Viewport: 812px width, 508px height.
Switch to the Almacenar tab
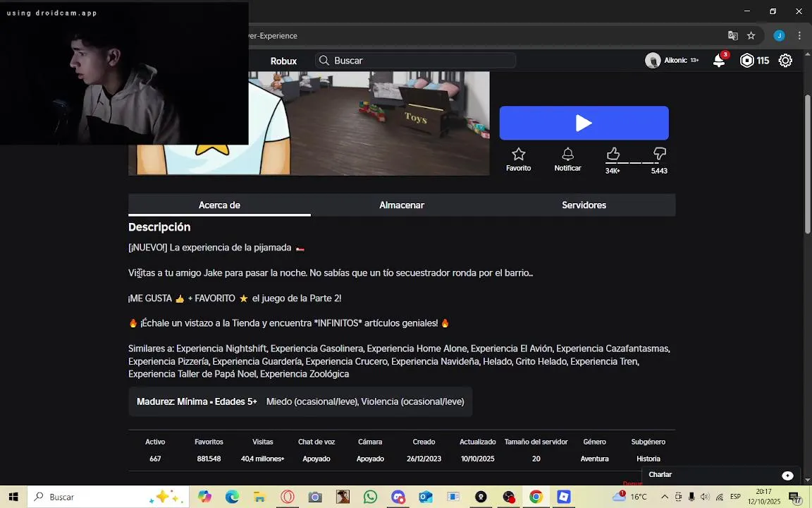401,205
